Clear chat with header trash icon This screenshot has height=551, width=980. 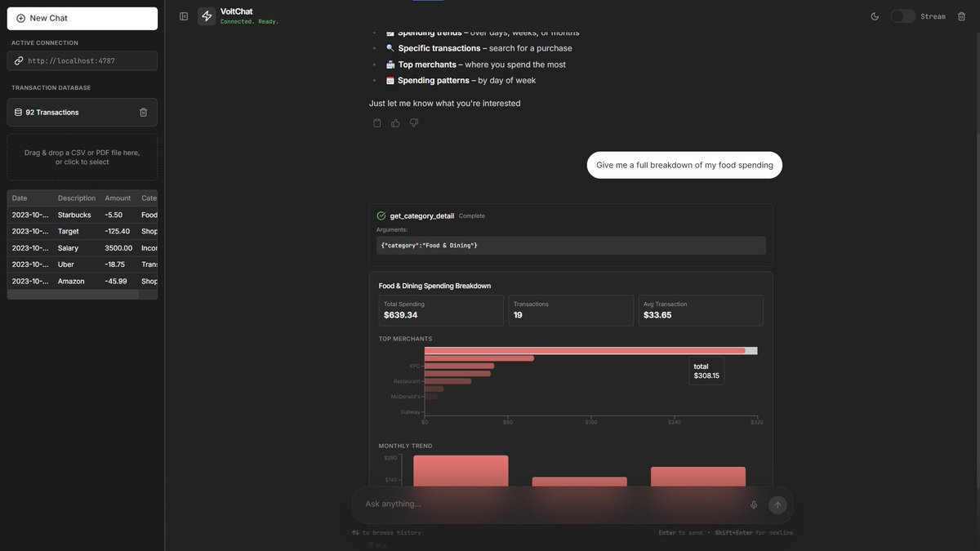[961, 16]
